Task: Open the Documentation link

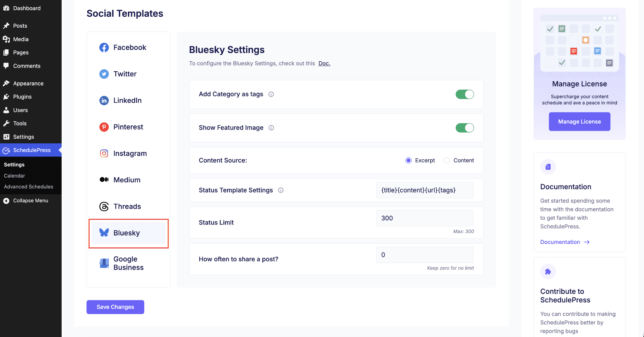Action: tap(560, 242)
